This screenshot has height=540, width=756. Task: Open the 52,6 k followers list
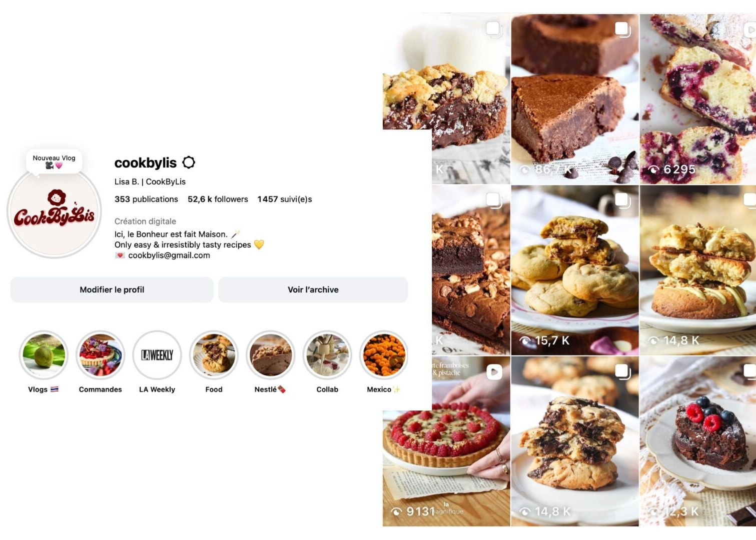click(218, 199)
